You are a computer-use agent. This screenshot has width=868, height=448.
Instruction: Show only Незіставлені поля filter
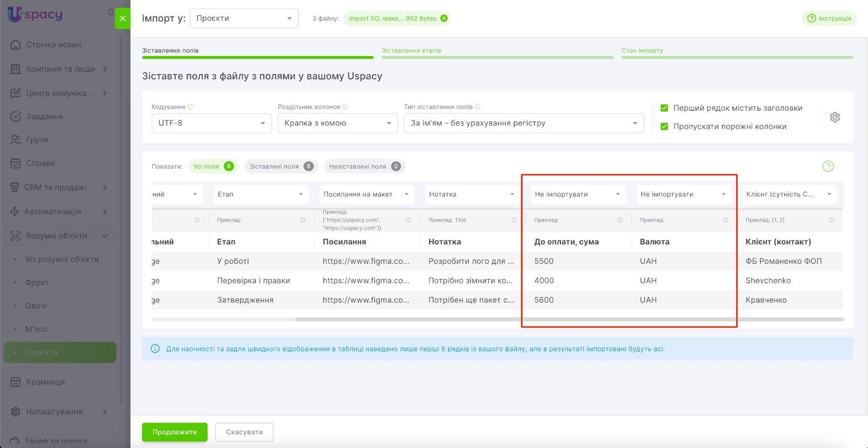coord(365,167)
